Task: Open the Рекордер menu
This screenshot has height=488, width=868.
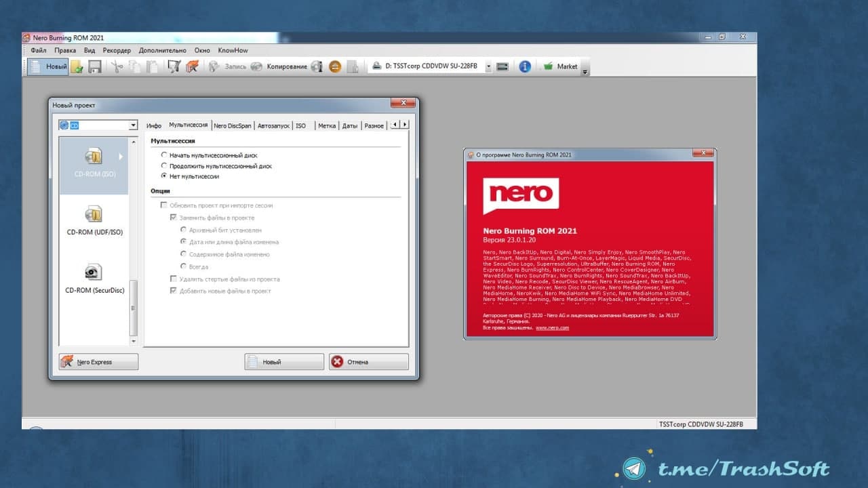Action: [x=117, y=50]
